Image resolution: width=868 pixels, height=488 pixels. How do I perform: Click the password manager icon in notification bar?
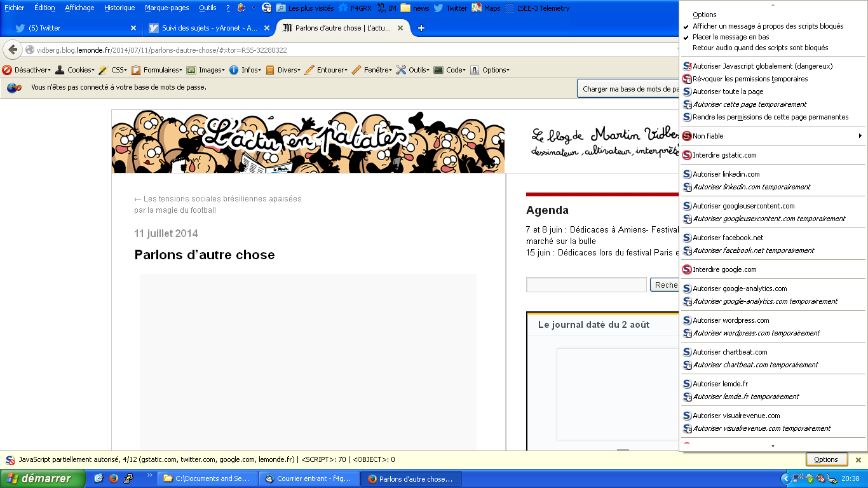[14, 88]
